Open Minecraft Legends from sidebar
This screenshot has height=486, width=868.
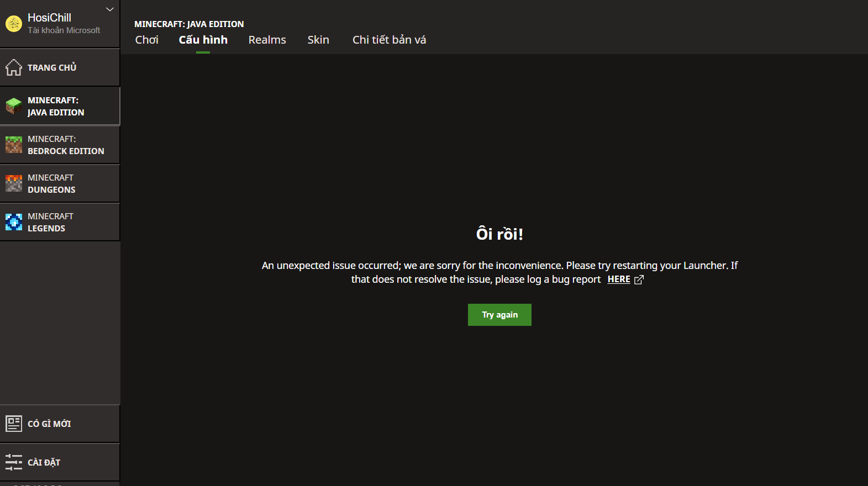(x=60, y=222)
